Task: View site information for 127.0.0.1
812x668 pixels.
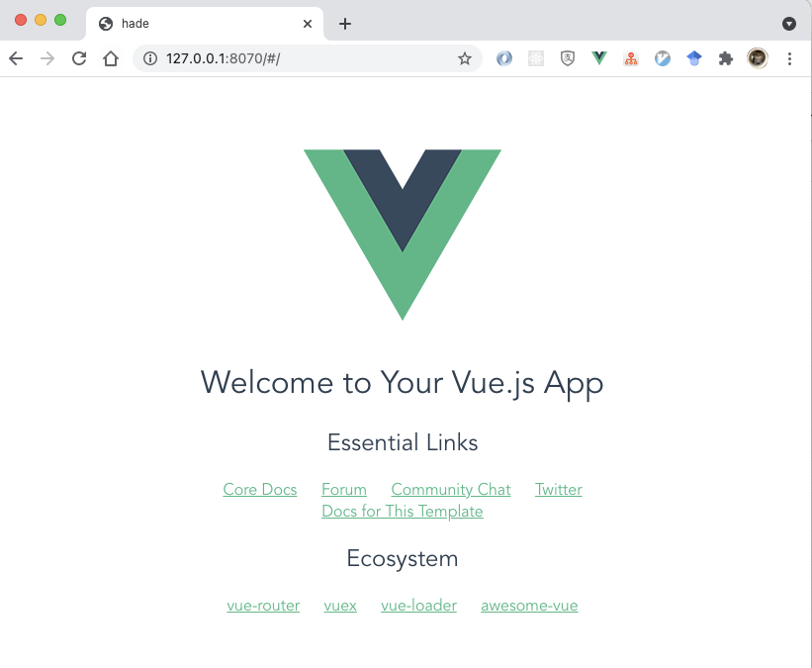Action: click(150, 58)
